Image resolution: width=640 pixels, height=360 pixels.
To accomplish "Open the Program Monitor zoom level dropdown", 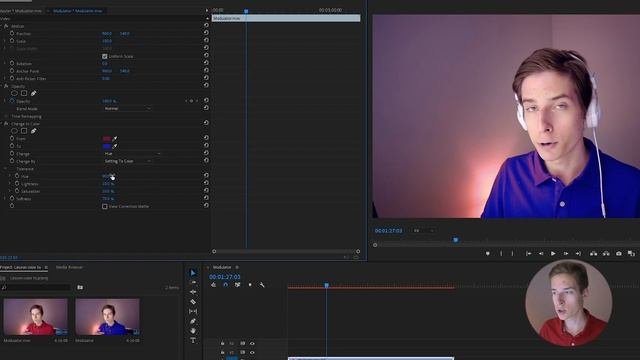I will click(x=423, y=231).
